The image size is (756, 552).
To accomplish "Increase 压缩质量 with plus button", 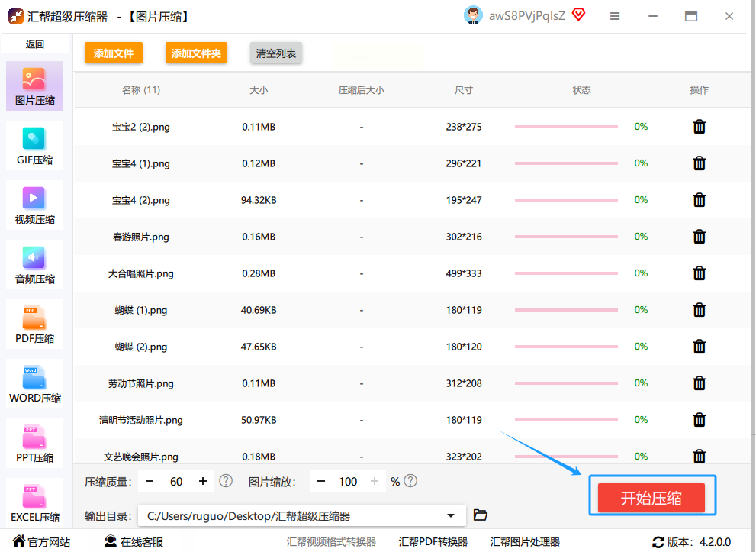I will [x=203, y=481].
